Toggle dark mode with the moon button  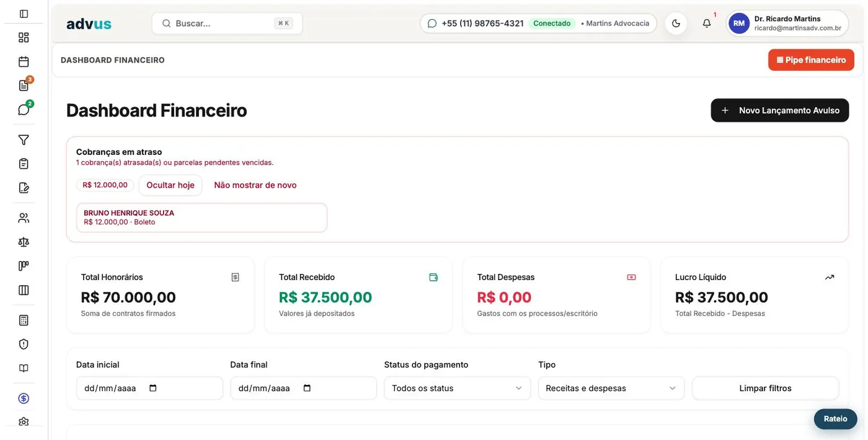pyautogui.click(x=676, y=24)
